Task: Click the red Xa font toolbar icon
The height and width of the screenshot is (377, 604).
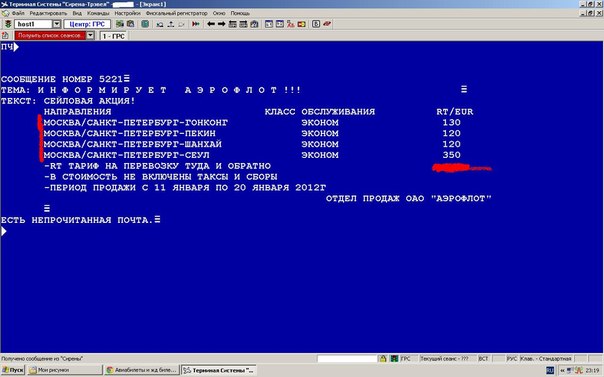Action: pyautogui.click(x=290, y=24)
